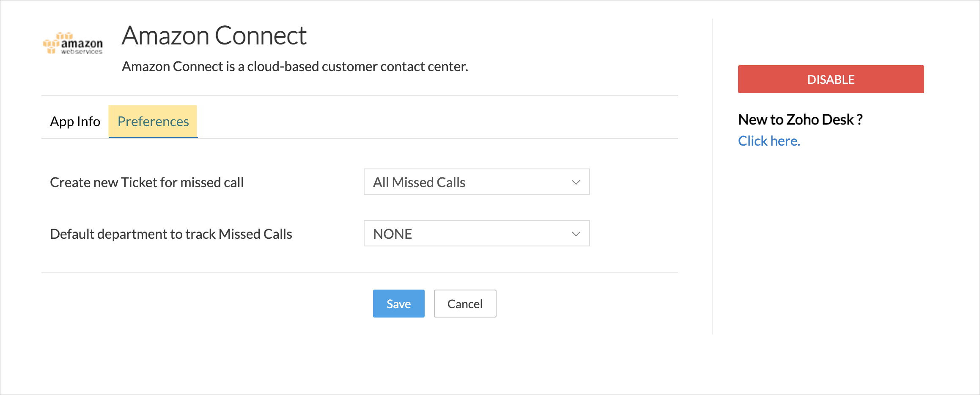980x395 pixels.
Task: Click the "Amazon Connect" page heading
Action: [214, 36]
